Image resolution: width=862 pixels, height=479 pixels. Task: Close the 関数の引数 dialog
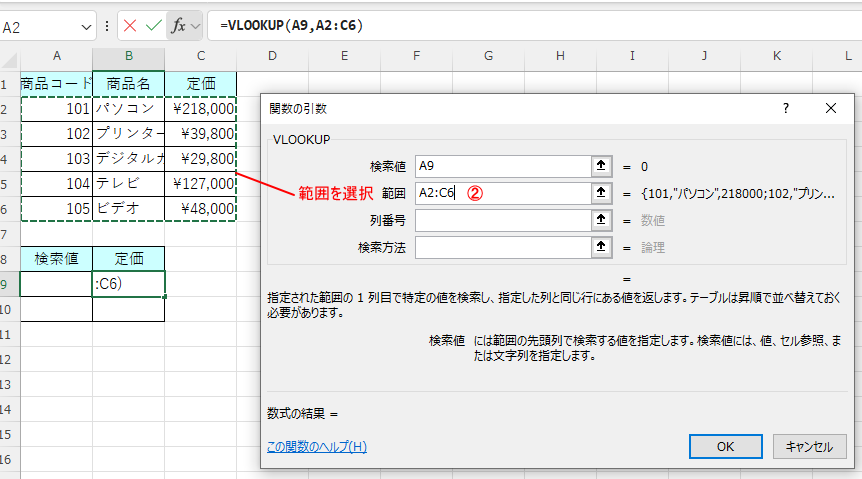(x=831, y=108)
